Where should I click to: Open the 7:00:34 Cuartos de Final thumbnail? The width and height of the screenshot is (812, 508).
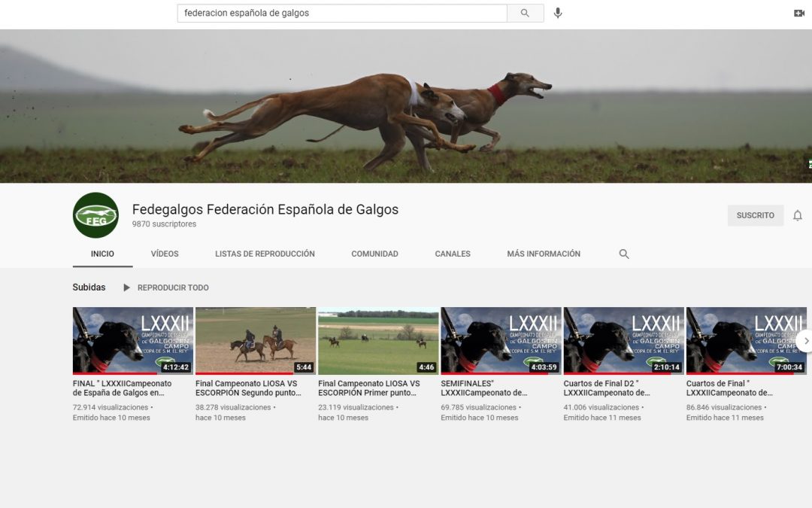coord(746,340)
